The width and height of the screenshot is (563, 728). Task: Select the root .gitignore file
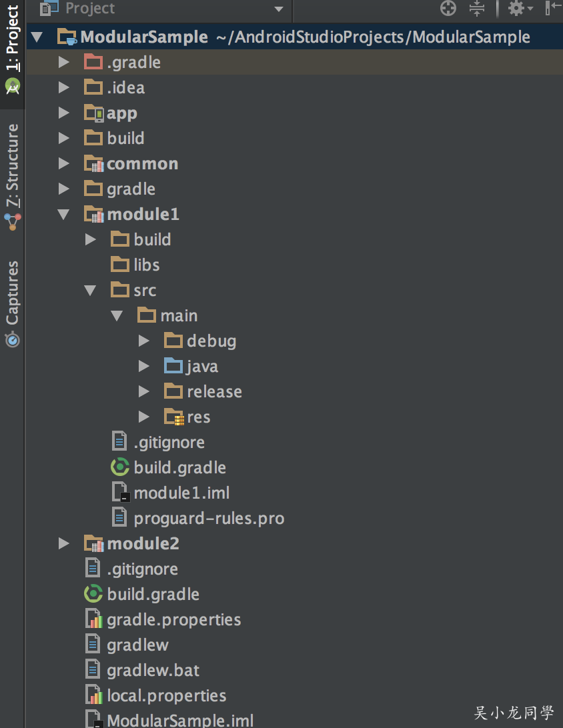pyautogui.click(x=143, y=569)
